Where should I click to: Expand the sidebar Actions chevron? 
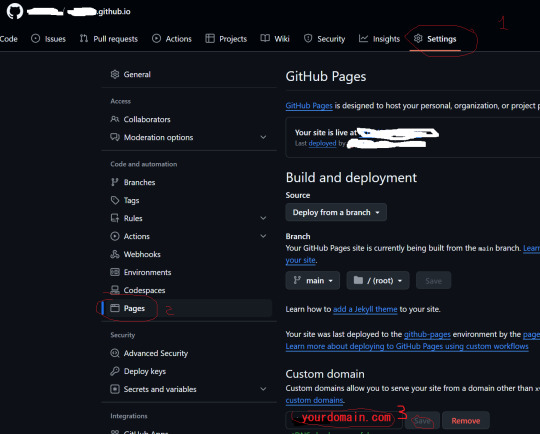point(263,236)
